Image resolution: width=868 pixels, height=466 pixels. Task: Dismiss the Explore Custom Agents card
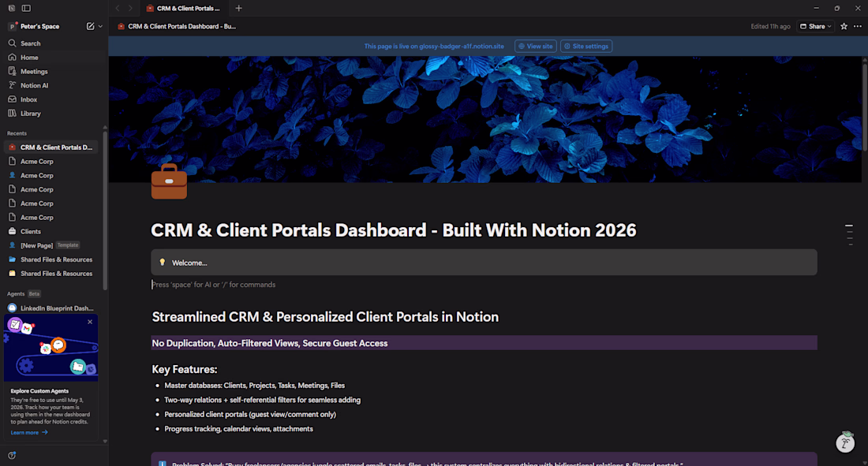(90, 322)
